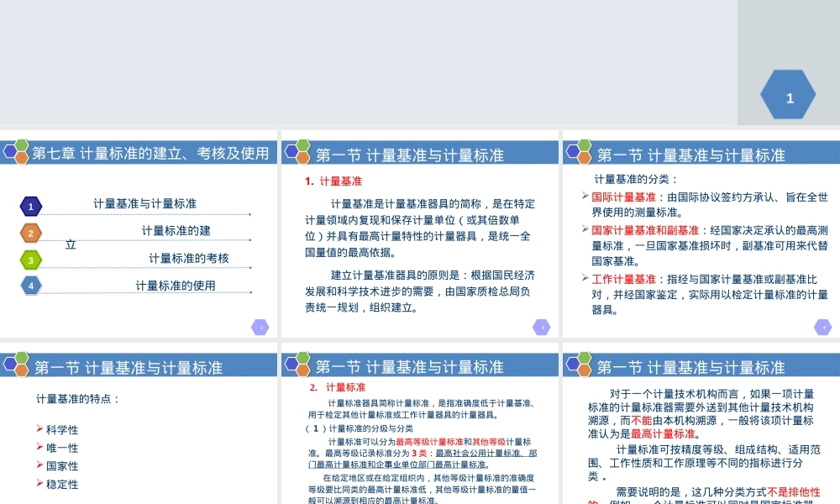Screen dimensions: 840x504
Task: Select the orange hexagon 2 beside 计量标准的建立
Action: click(x=31, y=233)
